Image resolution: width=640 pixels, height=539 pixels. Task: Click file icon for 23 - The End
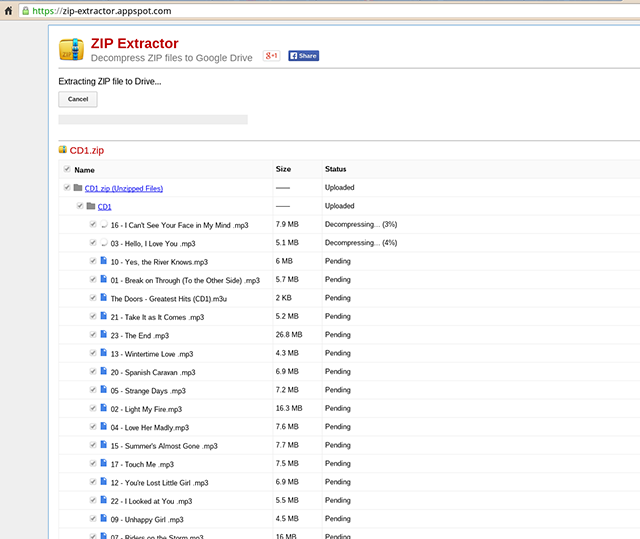104,334
